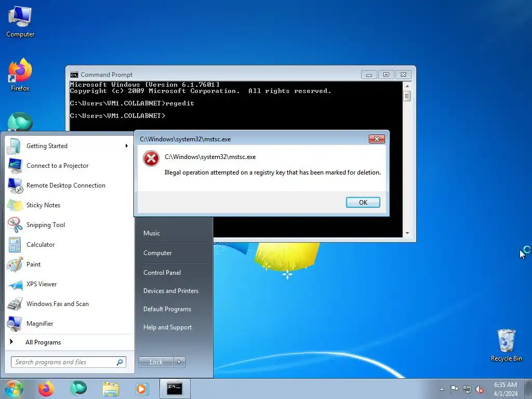Image resolution: width=532 pixels, height=399 pixels.
Task: Click the Getting Started icon in Start menu
Action: [14, 146]
